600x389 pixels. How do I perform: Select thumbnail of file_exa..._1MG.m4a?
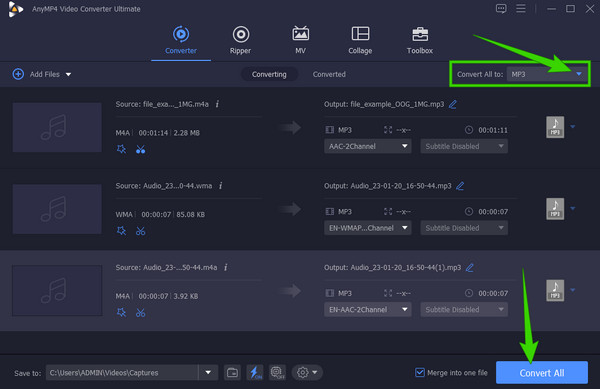point(57,127)
